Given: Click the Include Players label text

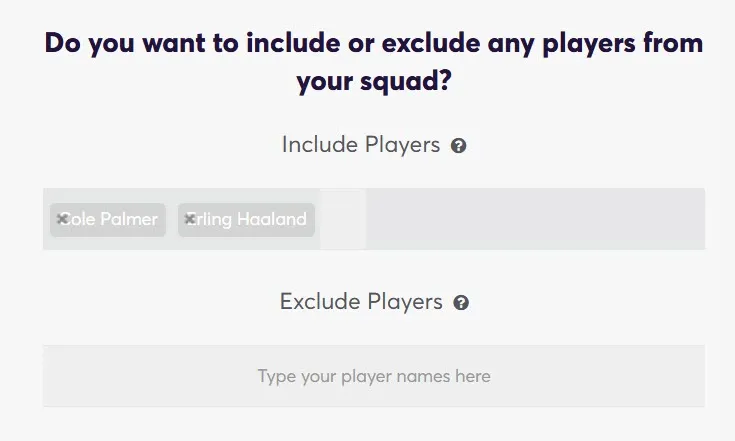Looking at the screenshot, I should [360, 145].
